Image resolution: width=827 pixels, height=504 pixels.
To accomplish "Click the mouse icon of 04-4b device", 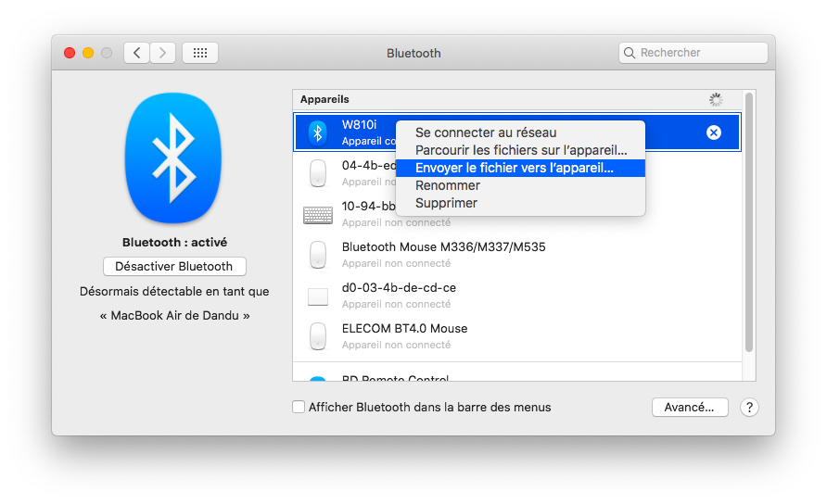I will coord(317,173).
